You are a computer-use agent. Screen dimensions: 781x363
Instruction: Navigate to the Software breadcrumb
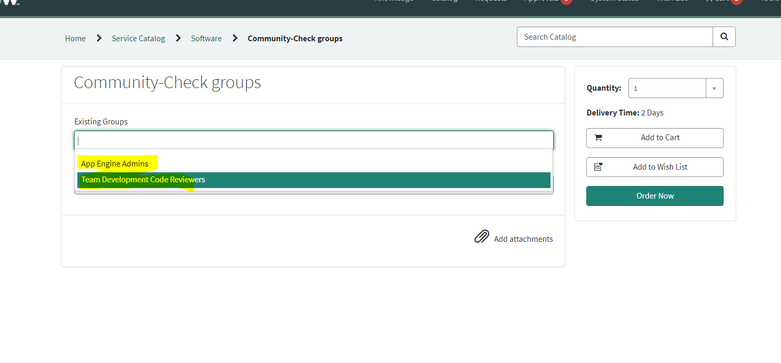click(x=206, y=38)
